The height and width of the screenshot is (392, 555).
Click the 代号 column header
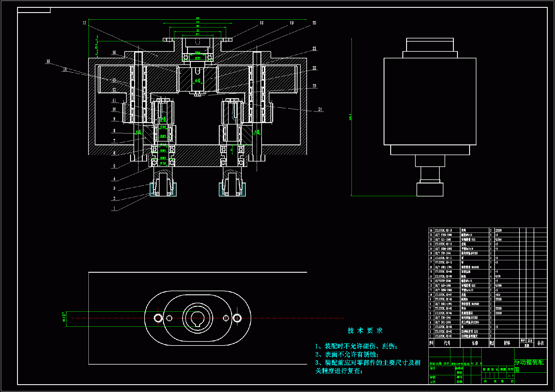447,343
